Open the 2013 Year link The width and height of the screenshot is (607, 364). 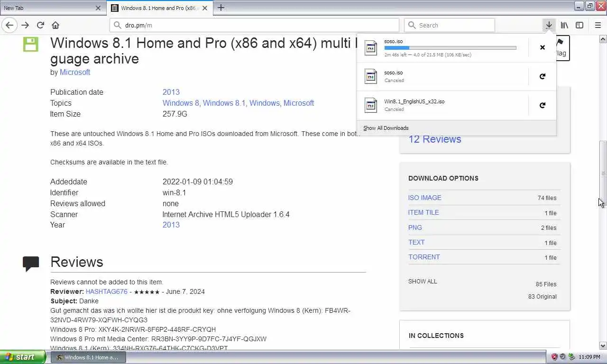tap(171, 225)
